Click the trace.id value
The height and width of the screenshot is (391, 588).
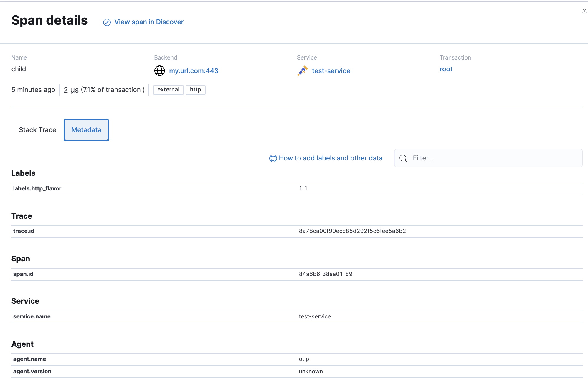click(x=352, y=231)
